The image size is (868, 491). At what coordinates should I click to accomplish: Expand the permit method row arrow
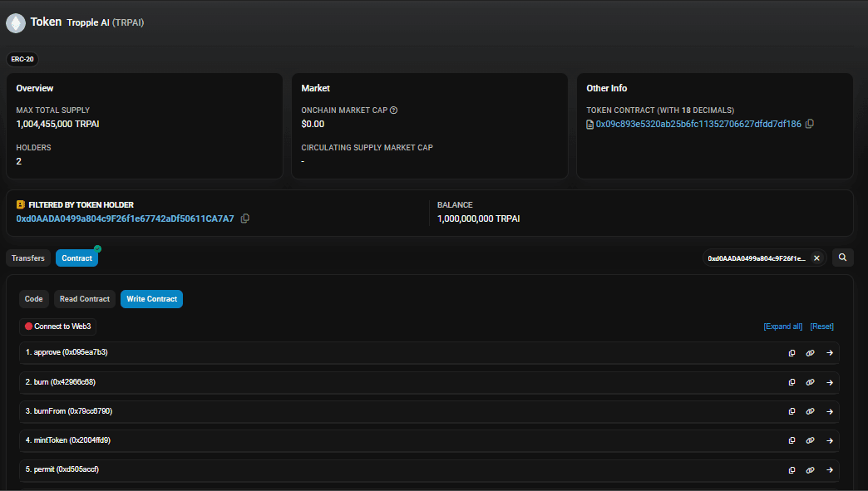coord(830,470)
